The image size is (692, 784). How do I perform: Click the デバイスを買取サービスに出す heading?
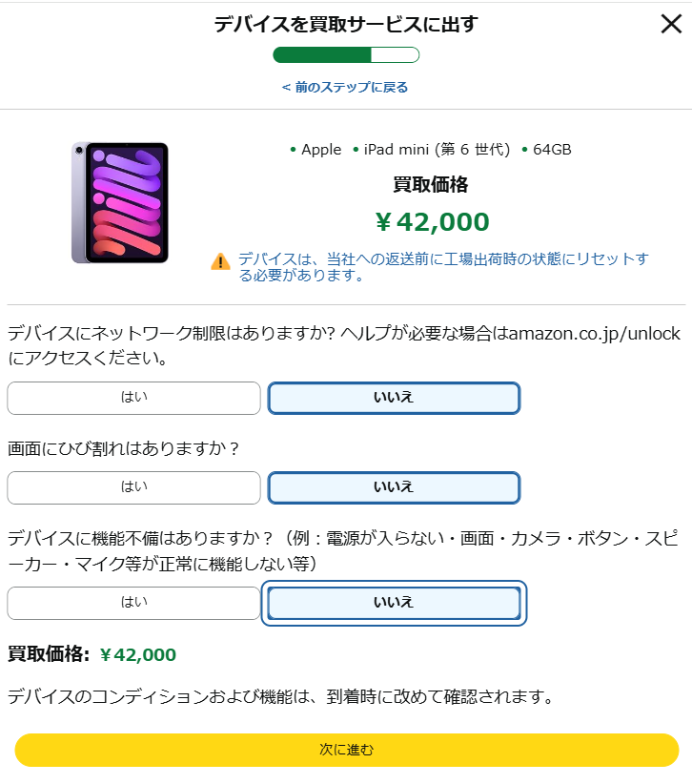pyautogui.click(x=346, y=24)
